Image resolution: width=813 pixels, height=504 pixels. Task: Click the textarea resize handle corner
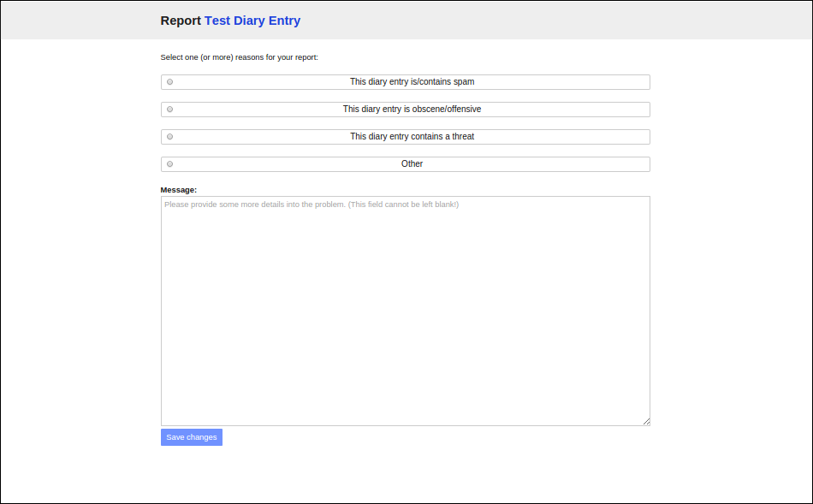point(646,422)
